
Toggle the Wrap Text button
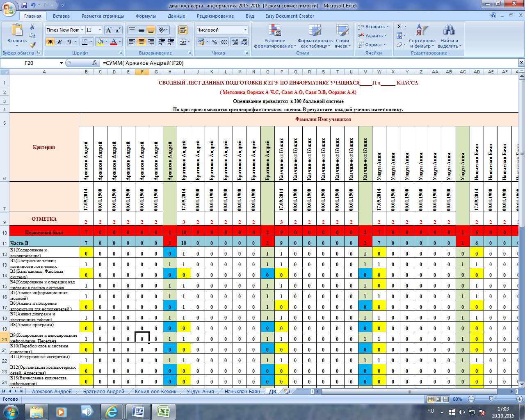pyautogui.click(x=183, y=30)
